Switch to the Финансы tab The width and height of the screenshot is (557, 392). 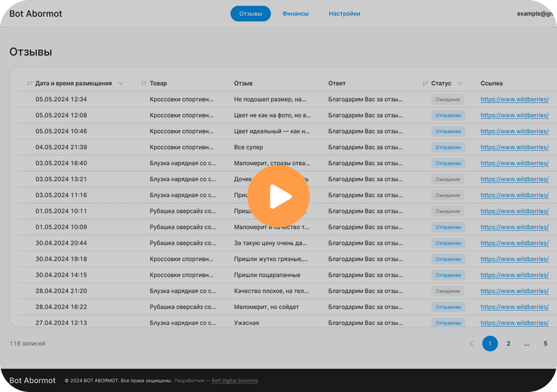295,14
